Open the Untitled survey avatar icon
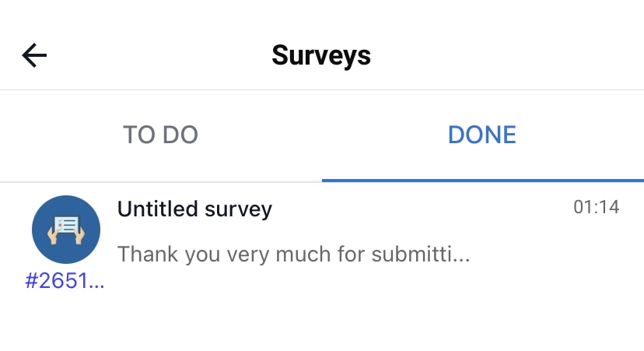Image resolution: width=644 pixels, height=351 pixels. point(65,229)
